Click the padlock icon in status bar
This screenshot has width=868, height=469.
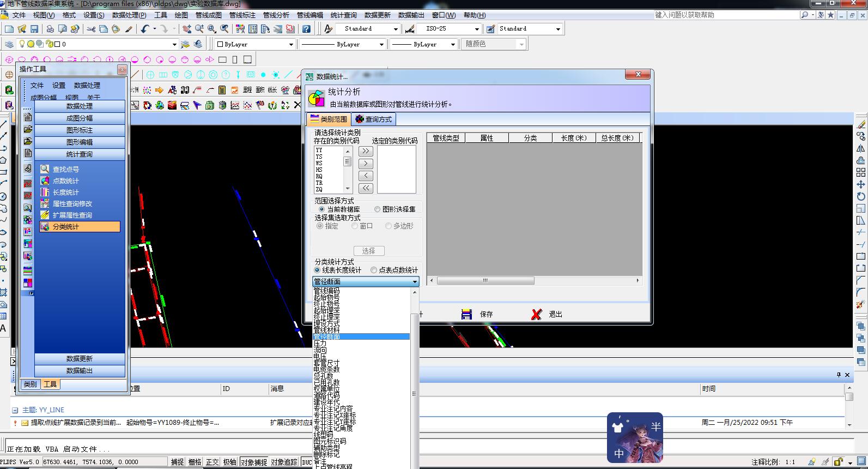click(839, 462)
